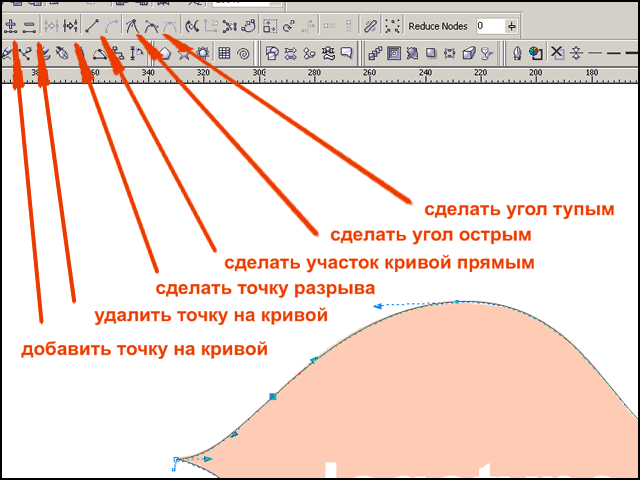Click the Break Curve icon
Viewport: 640px width, 480px height.
tap(71, 27)
